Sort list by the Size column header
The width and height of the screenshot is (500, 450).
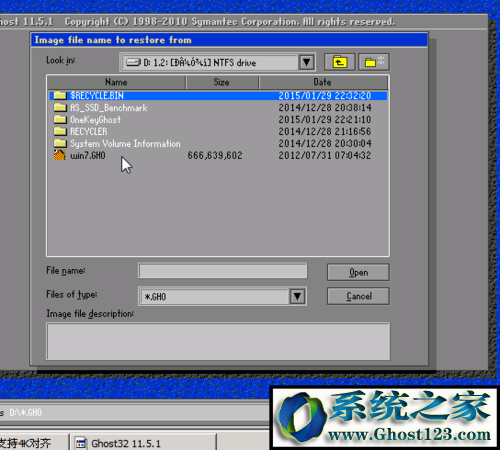(221, 82)
